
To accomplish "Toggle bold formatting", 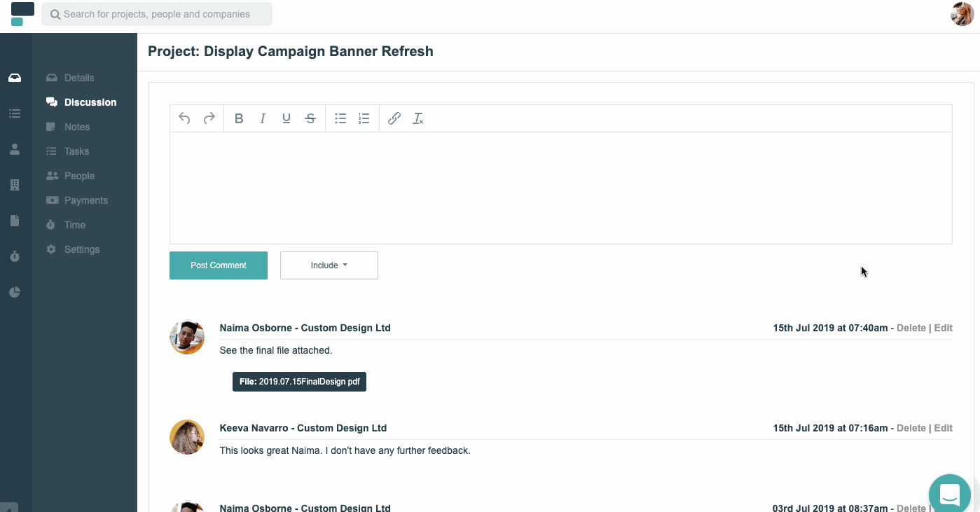I will 239,118.
